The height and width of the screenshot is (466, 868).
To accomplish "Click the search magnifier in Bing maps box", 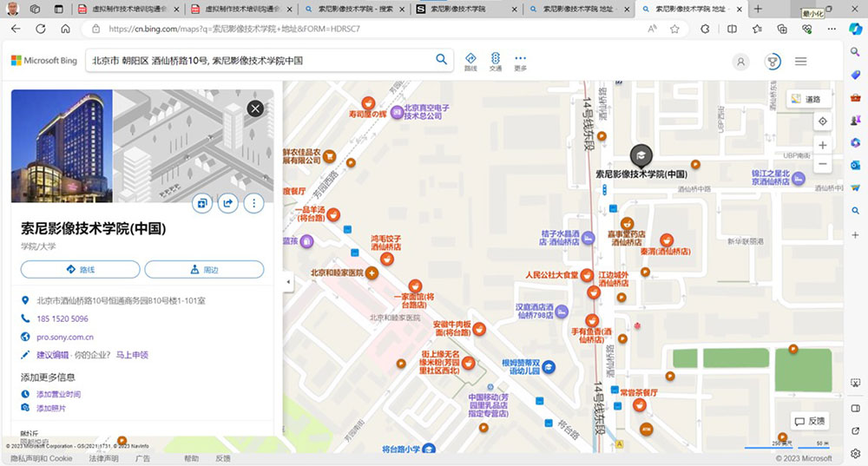I will [441, 60].
